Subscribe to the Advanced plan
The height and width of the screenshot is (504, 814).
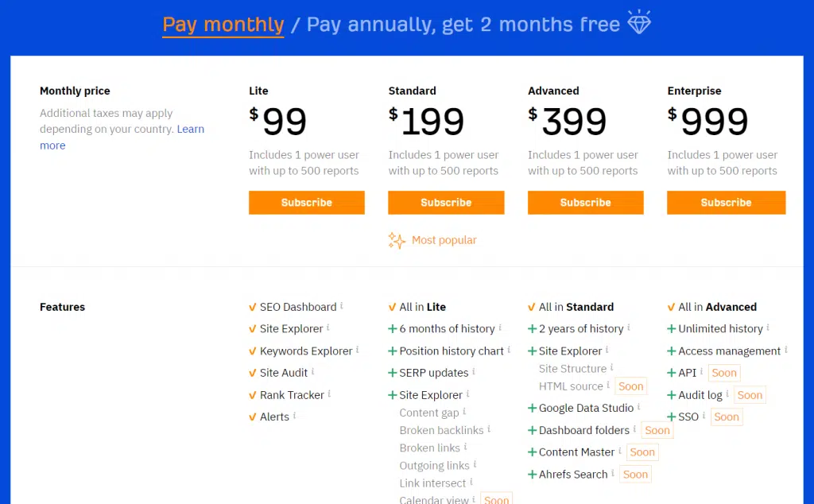[586, 203]
